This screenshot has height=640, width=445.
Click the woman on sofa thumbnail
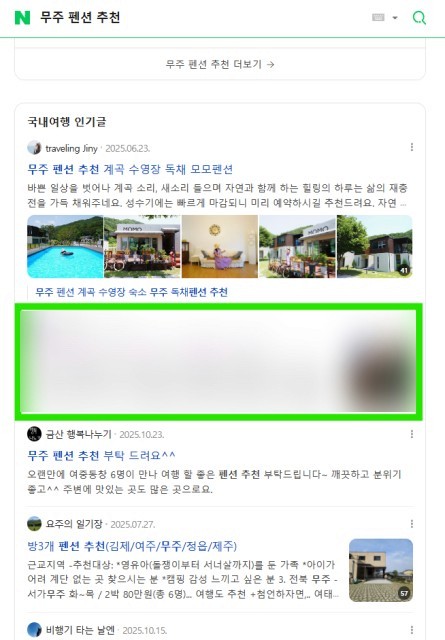click(x=220, y=247)
